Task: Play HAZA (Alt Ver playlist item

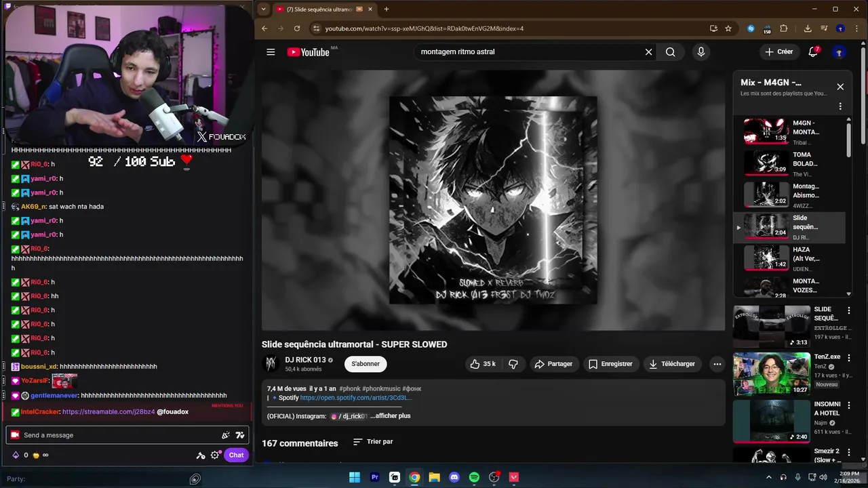Action: 790,258
